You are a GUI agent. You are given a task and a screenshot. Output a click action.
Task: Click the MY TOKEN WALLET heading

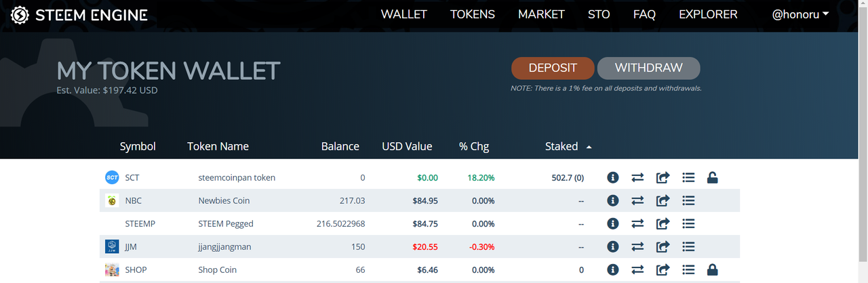(168, 70)
